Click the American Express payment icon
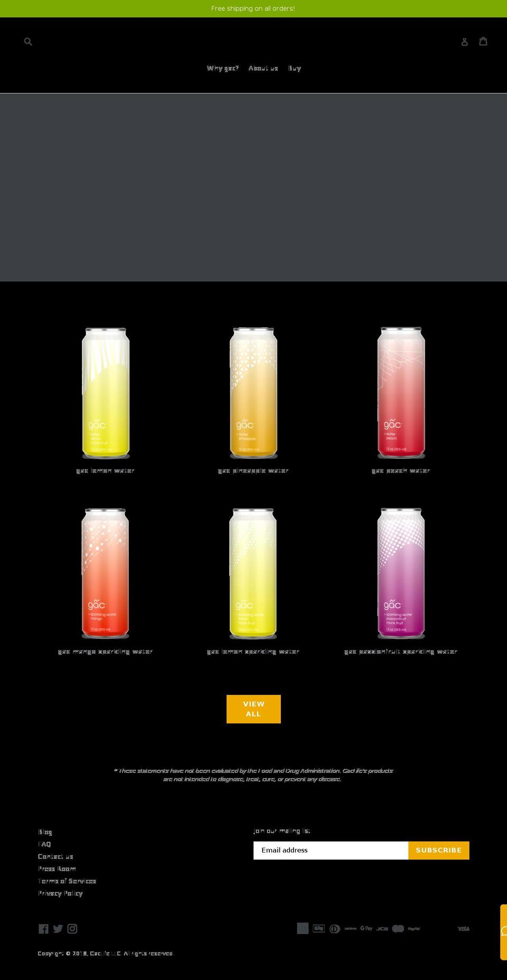 303,928
